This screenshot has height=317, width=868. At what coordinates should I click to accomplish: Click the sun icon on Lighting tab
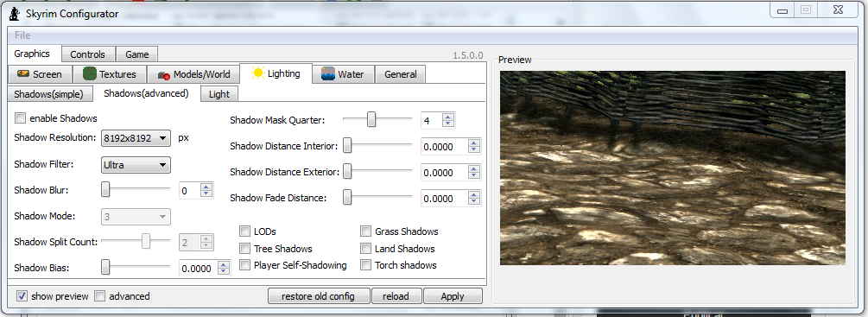coord(257,73)
